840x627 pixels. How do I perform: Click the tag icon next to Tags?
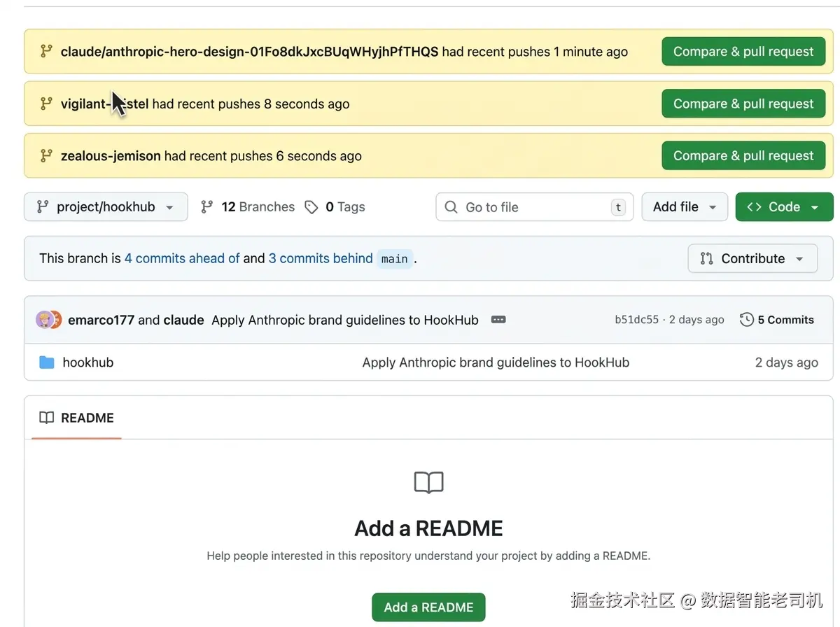click(311, 207)
